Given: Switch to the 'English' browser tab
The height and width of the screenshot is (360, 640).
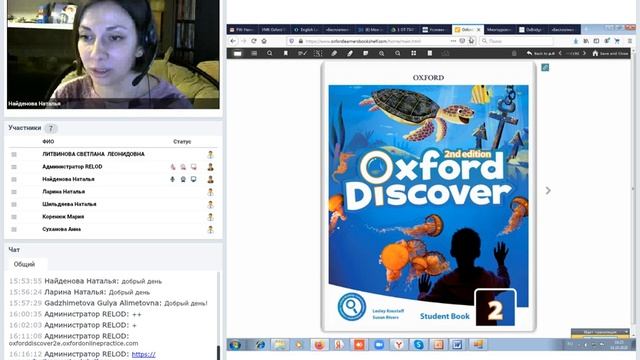Looking at the screenshot, I should tap(306, 30).
